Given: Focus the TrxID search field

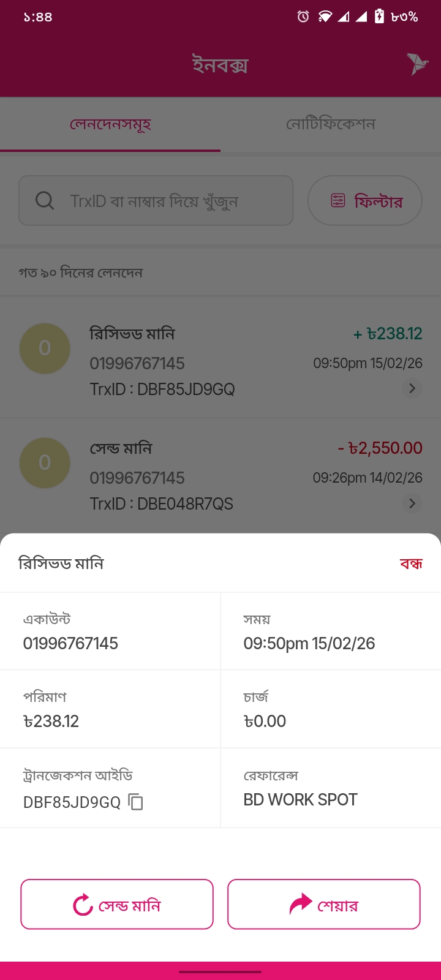Looking at the screenshot, I should click(x=165, y=200).
